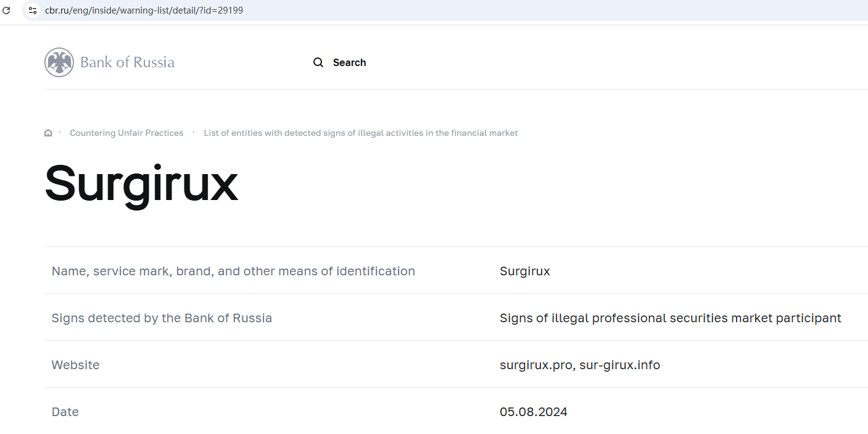Viewport: 868px width, 434px height.
Task: Click the 05.08.2024 date value
Action: pyautogui.click(x=533, y=412)
